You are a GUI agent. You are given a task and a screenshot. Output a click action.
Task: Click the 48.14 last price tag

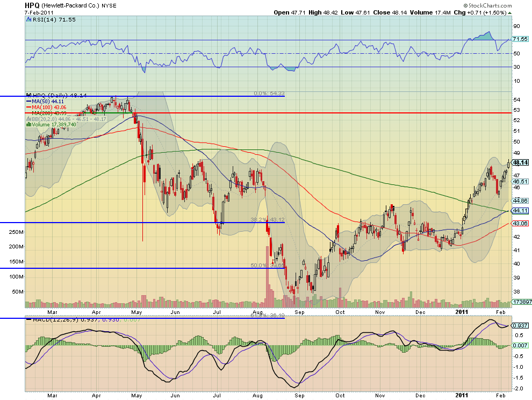[520, 163]
